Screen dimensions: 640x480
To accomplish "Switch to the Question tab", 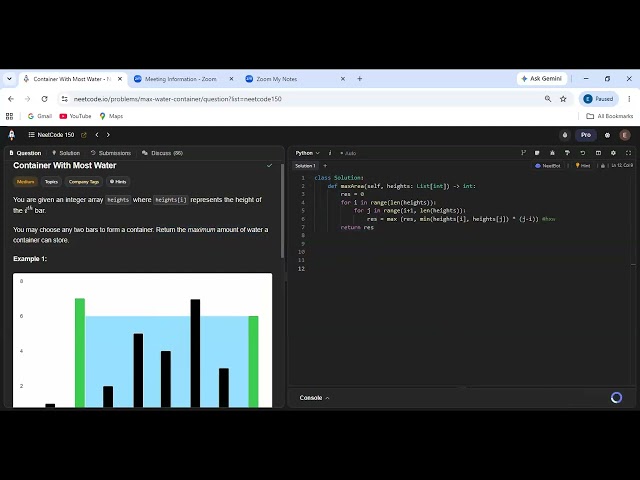I will [25, 153].
